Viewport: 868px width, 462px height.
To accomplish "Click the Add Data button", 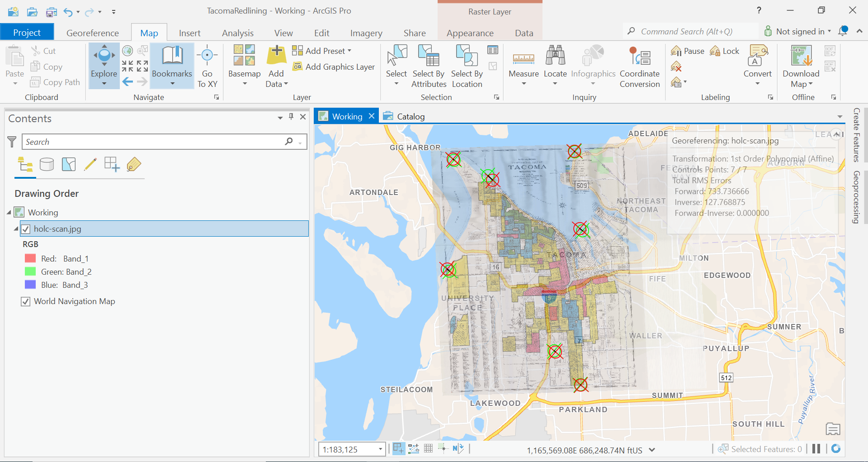I will tap(276, 66).
